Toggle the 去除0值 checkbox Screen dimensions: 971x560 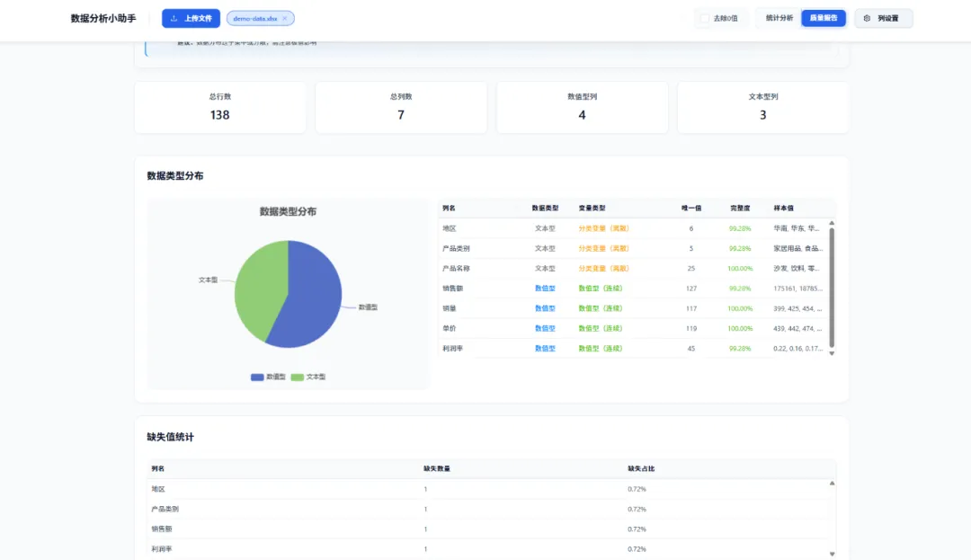705,19
